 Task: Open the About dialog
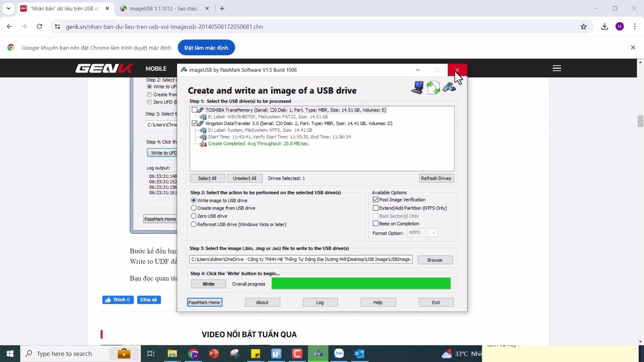click(262, 302)
